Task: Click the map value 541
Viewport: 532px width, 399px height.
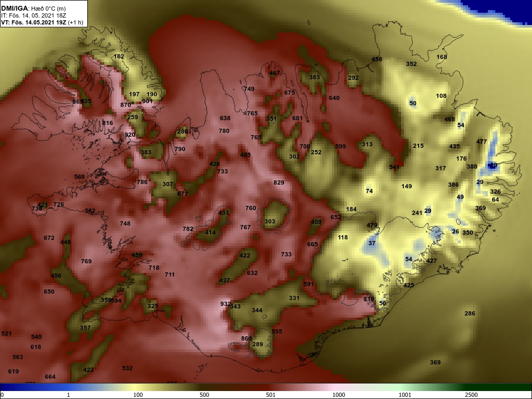Action: coord(394,167)
